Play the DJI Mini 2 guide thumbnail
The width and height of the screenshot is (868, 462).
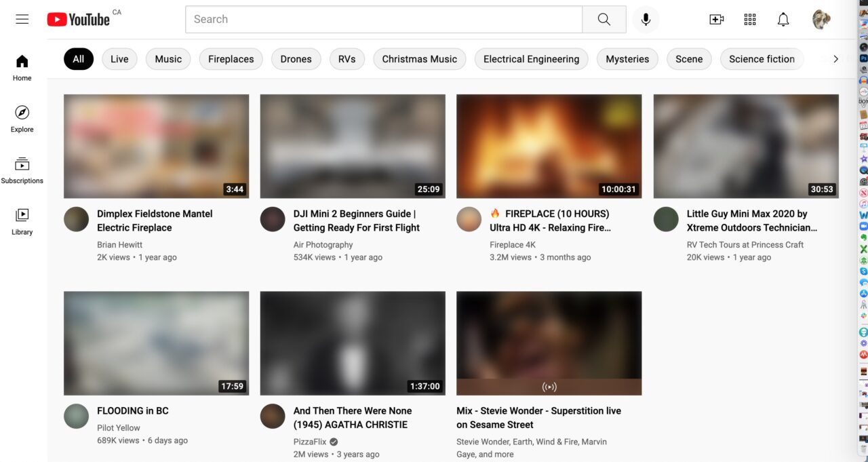tap(353, 146)
